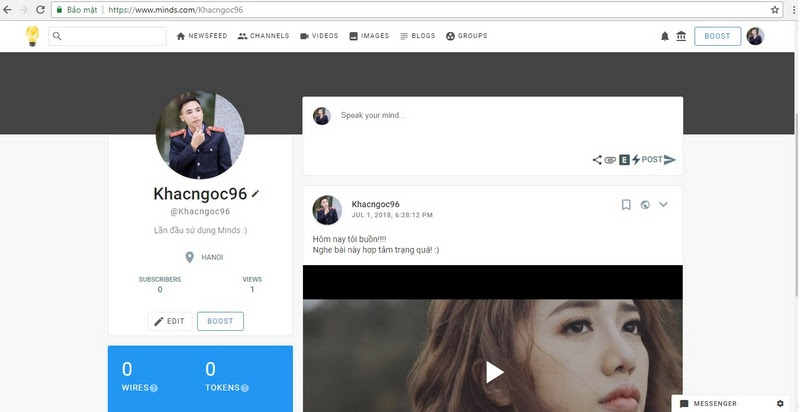Screen dimensions: 800x412
Task: Click the @Khacngoc96 username text
Action: [200, 211]
